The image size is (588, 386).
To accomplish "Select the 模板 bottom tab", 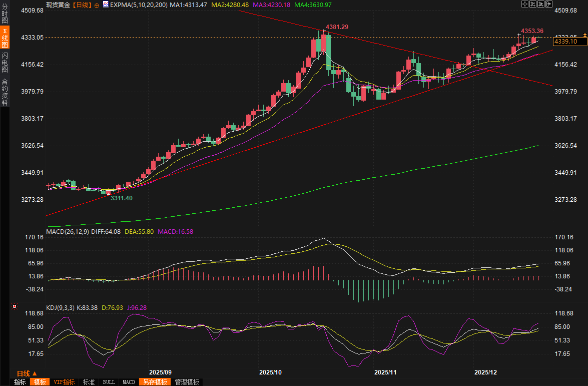I will (40, 382).
